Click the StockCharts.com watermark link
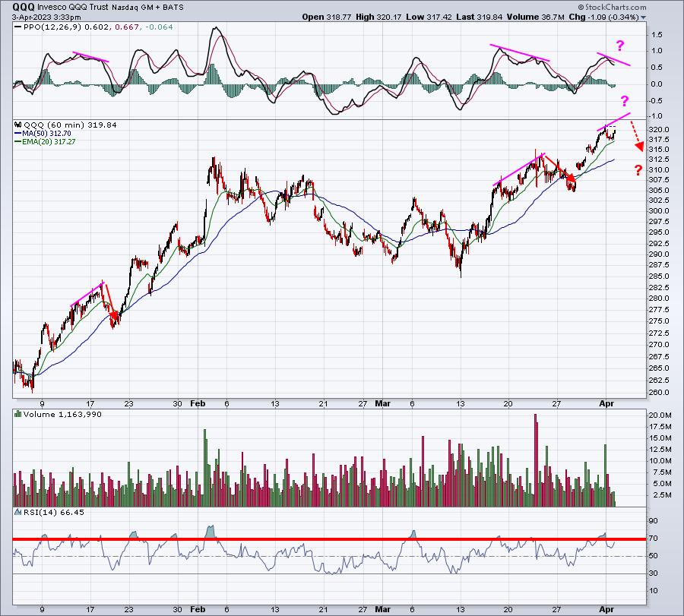The width and height of the screenshot is (684, 616). (x=613, y=7)
